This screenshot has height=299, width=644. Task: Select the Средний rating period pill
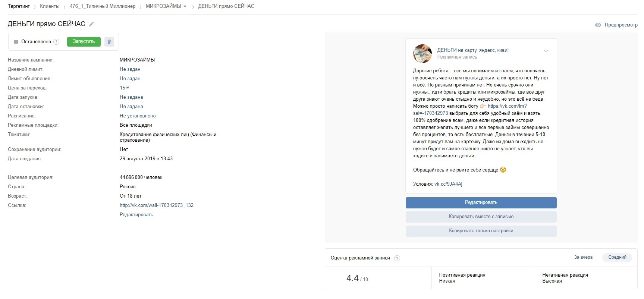tap(617, 257)
